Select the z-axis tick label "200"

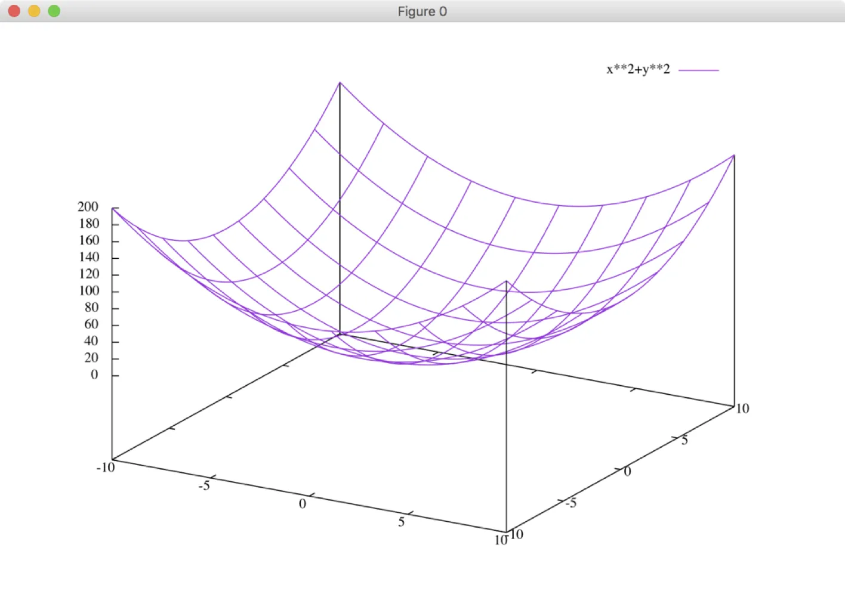[x=88, y=206]
